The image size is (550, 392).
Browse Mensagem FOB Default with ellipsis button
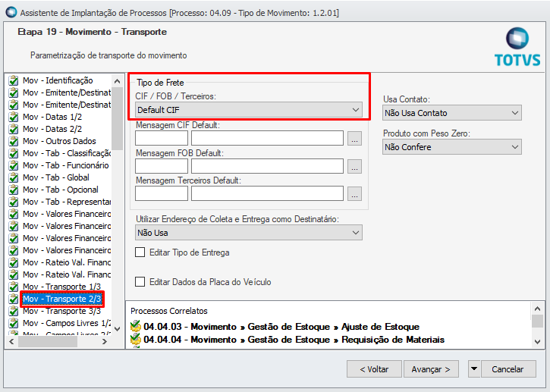[x=354, y=166]
